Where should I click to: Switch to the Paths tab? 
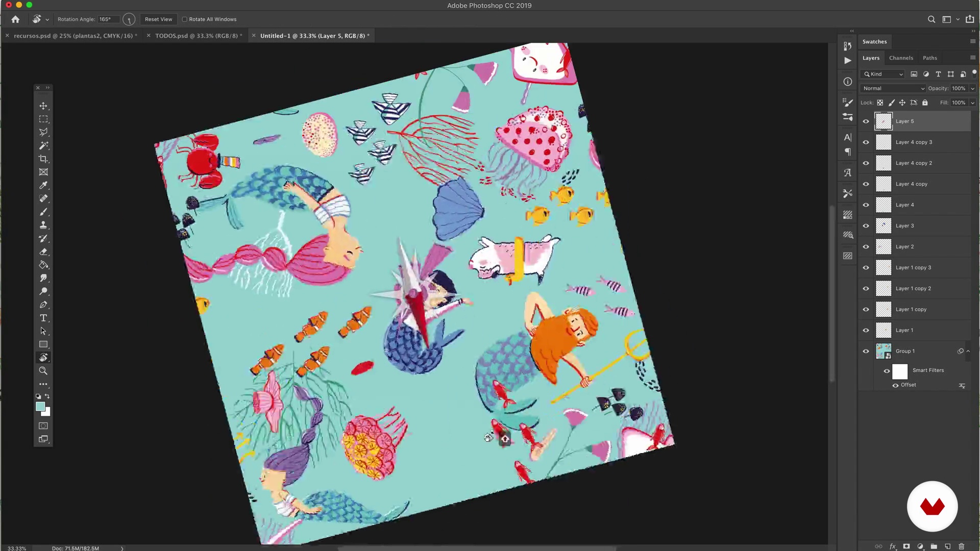click(x=929, y=58)
